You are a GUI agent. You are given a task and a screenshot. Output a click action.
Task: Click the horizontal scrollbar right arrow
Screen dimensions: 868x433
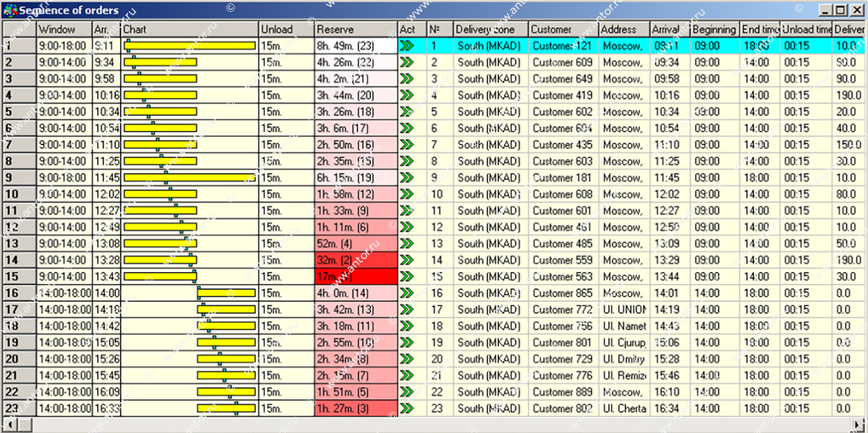(856, 425)
